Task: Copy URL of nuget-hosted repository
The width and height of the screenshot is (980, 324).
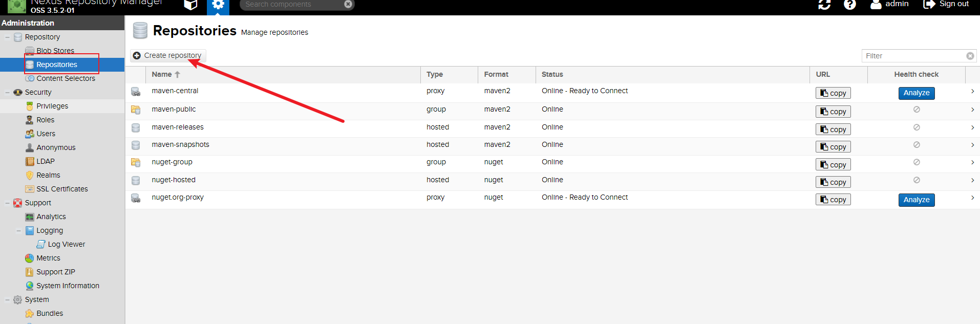Action: (833, 182)
